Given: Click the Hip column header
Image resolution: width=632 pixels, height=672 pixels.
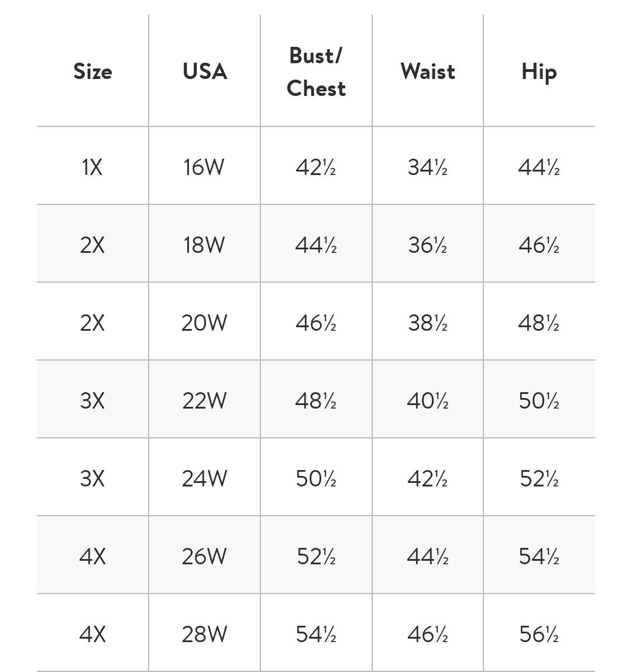Looking at the screenshot, I should [x=539, y=72].
